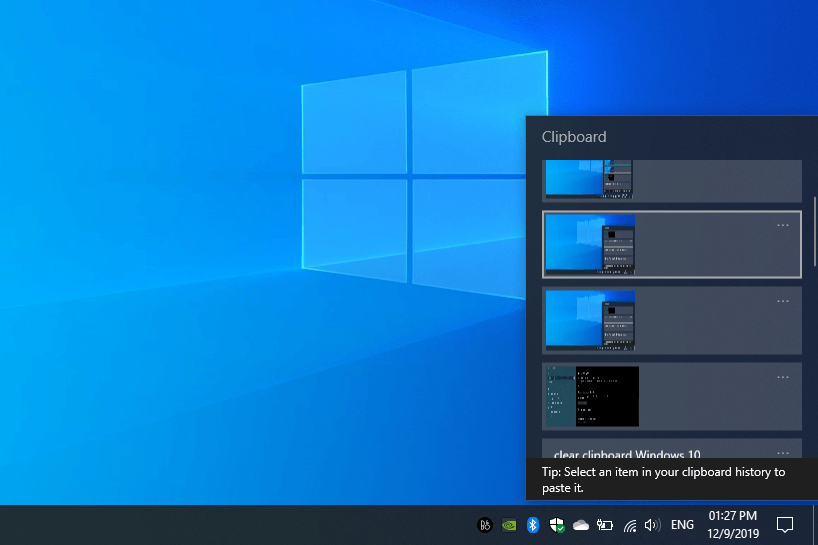Open options menu for the highlighted clipboard item
818x545 pixels.
tap(783, 225)
